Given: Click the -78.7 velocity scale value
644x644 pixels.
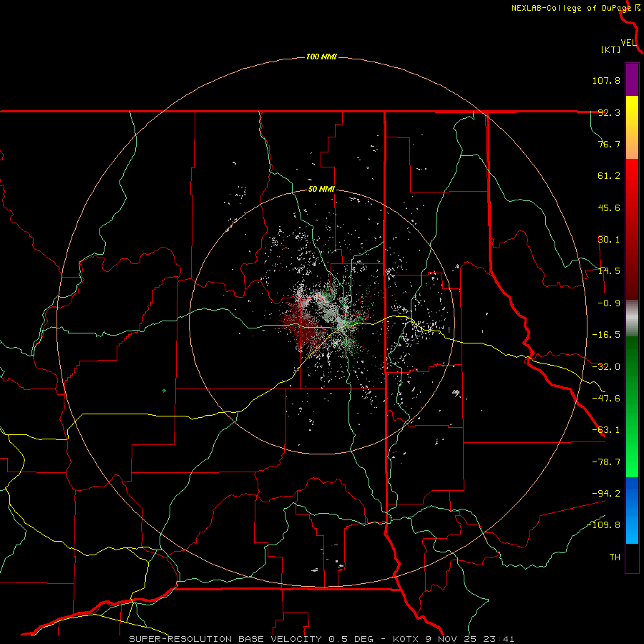Looking at the screenshot, I should click(606, 462).
